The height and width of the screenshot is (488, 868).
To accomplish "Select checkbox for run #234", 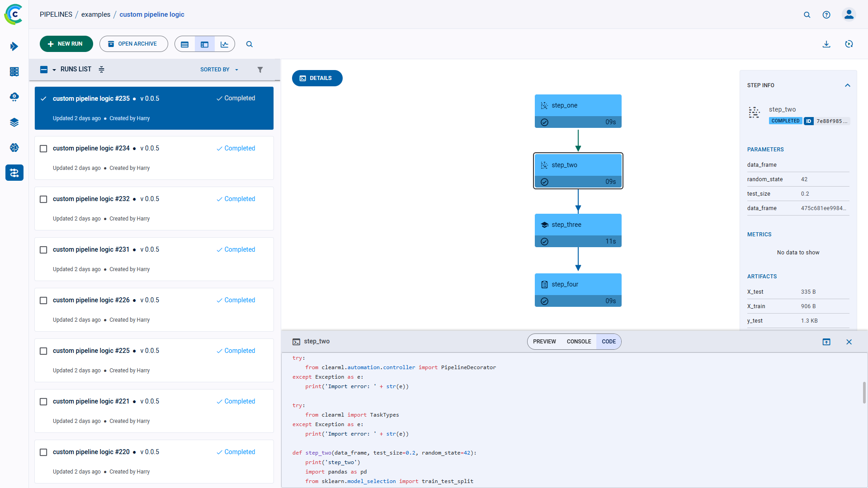I will [43, 148].
